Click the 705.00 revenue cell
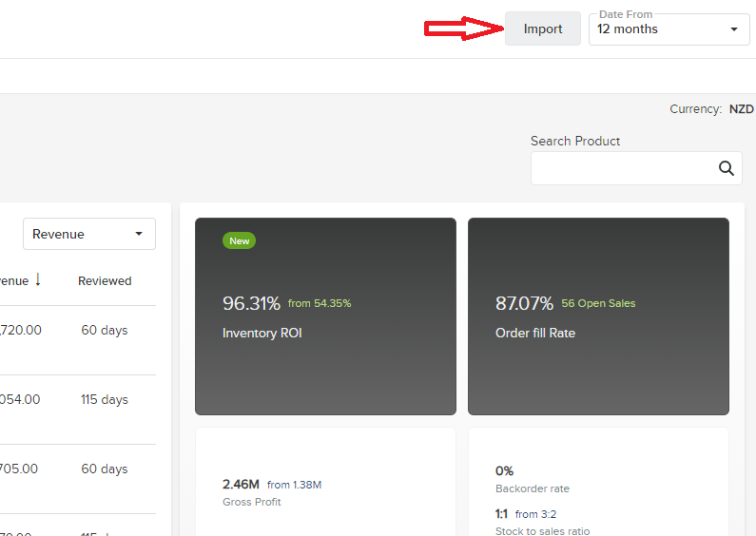The width and height of the screenshot is (756, 536). pyautogui.click(x=19, y=469)
